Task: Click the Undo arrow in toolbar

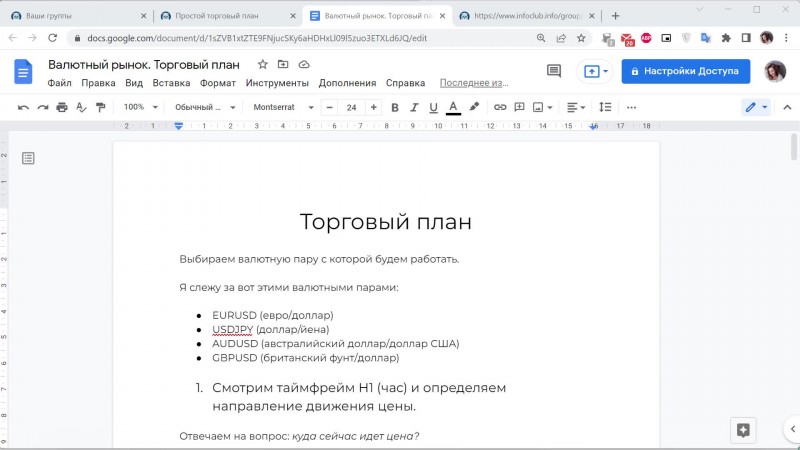Action: pos(23,107)
